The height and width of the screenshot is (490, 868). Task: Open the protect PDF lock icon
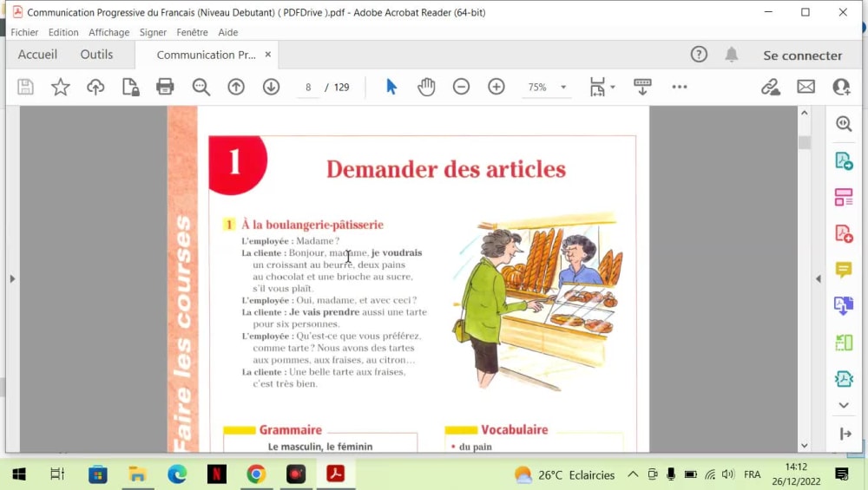point(131,87)
